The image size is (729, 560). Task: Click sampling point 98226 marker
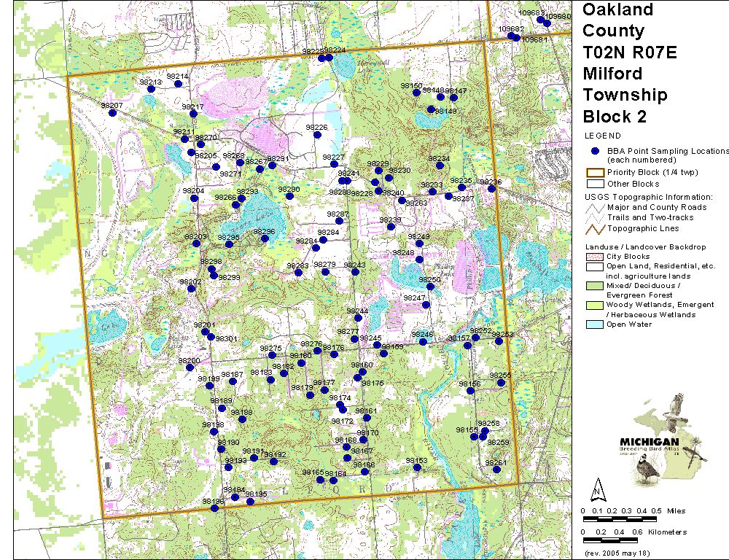coord(319,135)
